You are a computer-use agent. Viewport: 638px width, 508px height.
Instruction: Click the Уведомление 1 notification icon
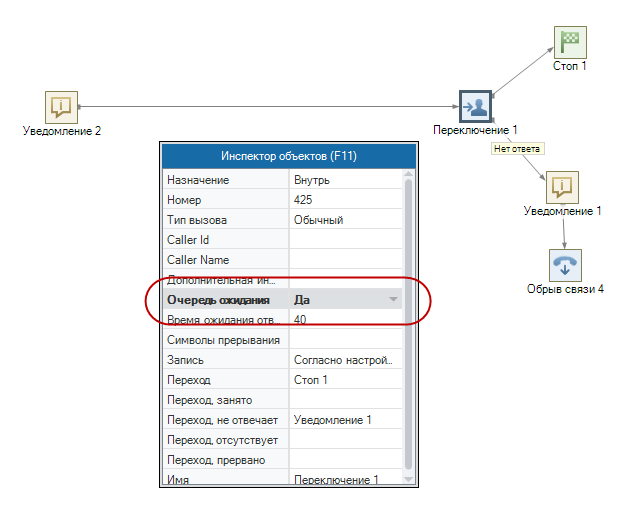[562, 187]
